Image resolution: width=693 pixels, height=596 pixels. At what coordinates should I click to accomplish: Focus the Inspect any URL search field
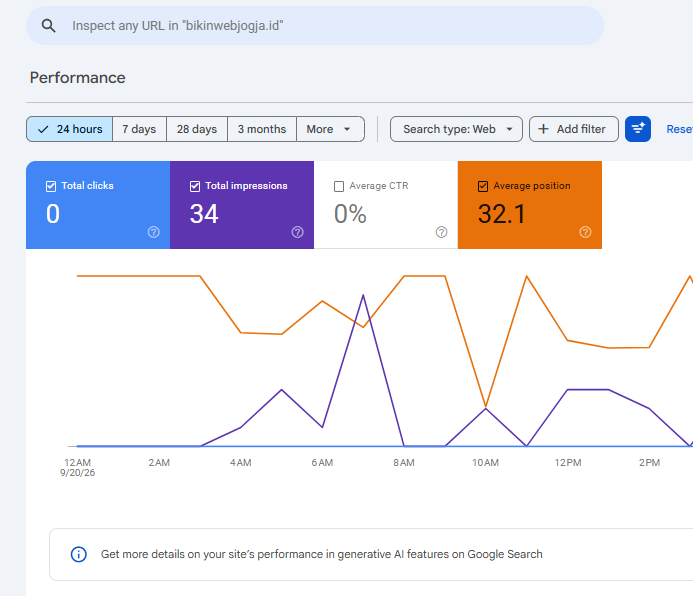[x=315, y=26]
